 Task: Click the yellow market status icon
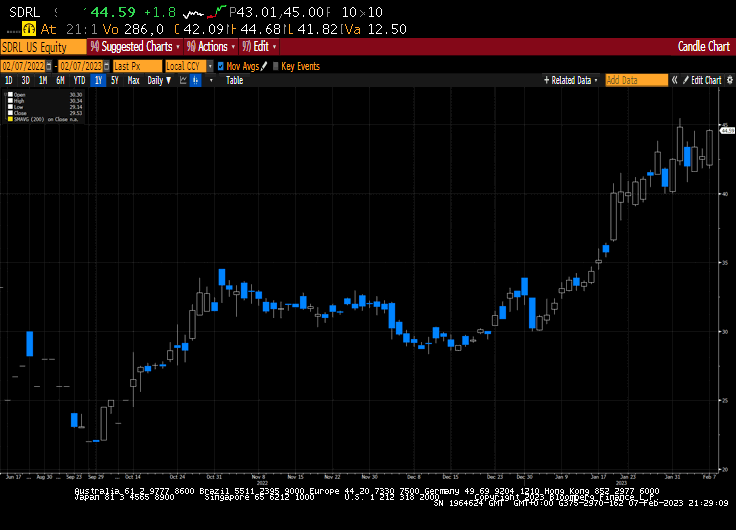[29, 29]
